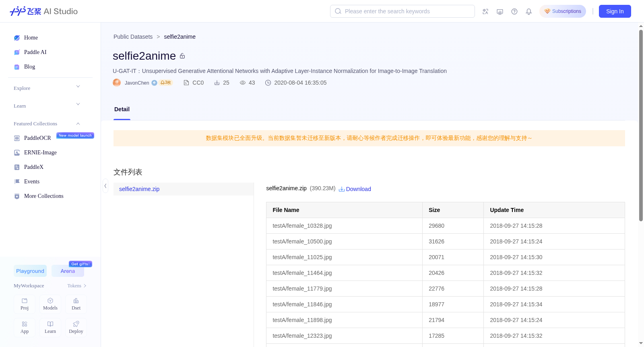Click file name testA/female_11025.jpg
The image size is (644, 347).
click(x=302, y=257)
